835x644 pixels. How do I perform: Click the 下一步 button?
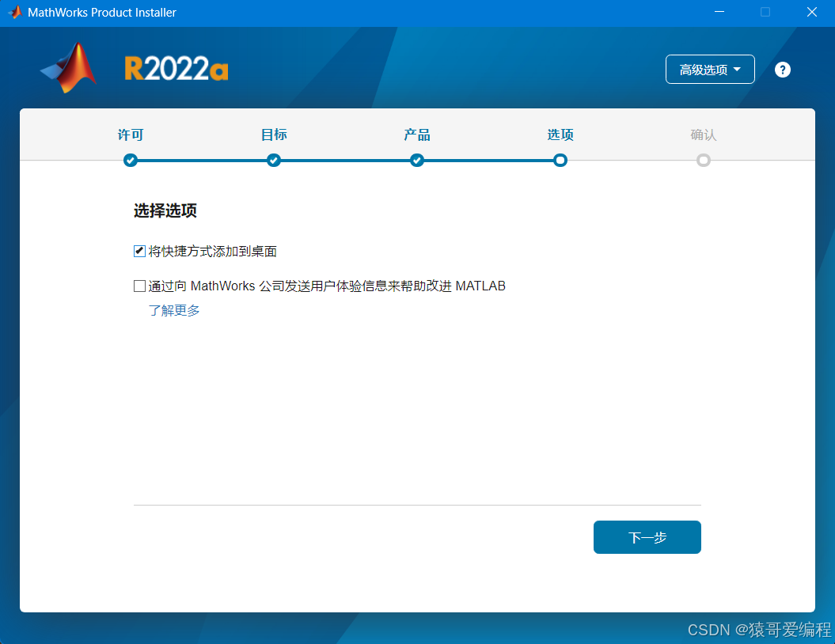click(647, 537)
